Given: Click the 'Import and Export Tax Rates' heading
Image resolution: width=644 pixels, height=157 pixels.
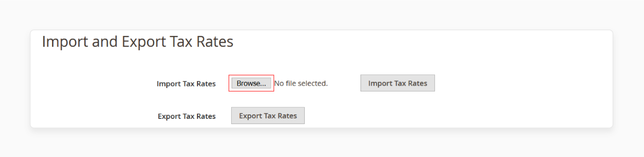Looking at the screenshot, I should [137, 41].
